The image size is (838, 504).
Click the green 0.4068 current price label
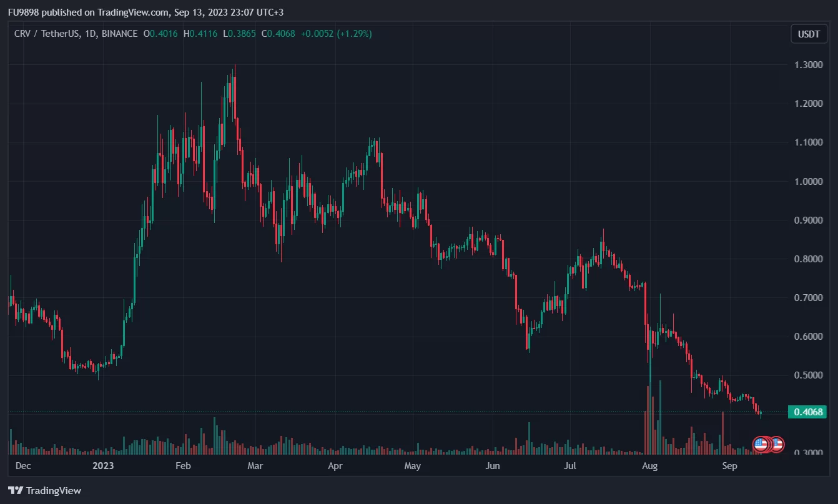809,412
